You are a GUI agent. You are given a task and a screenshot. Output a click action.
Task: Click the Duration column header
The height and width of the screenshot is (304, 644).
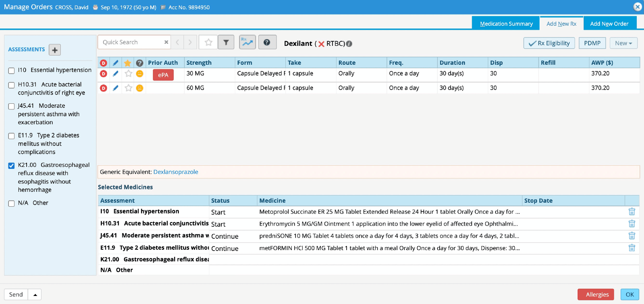[462, 63]
